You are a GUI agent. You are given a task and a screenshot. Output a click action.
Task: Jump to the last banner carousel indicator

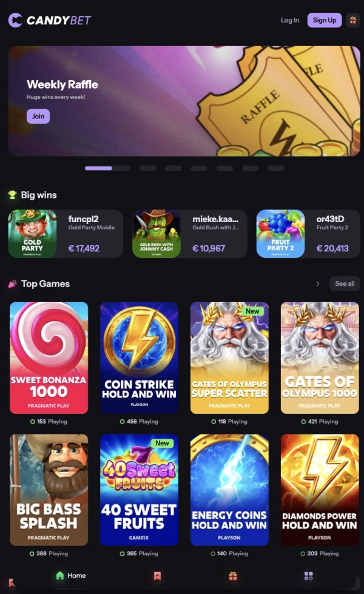tap(276, 168)
